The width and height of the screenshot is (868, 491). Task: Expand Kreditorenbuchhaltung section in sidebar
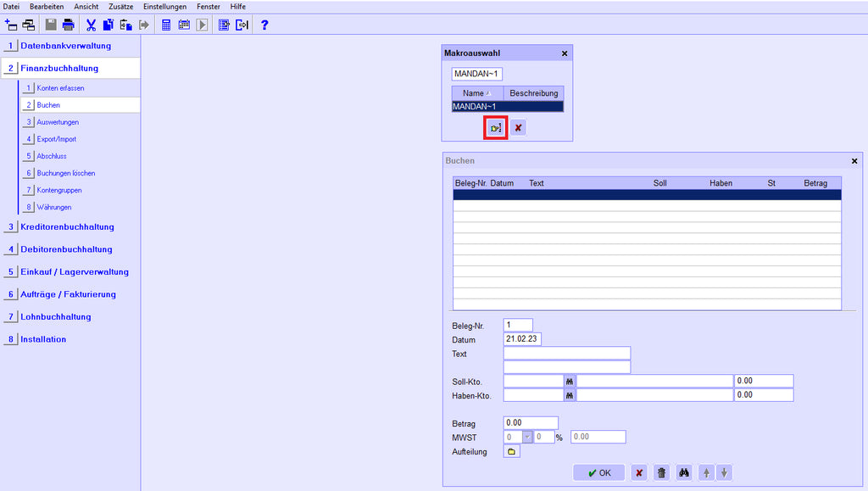[x=67, y=226]
